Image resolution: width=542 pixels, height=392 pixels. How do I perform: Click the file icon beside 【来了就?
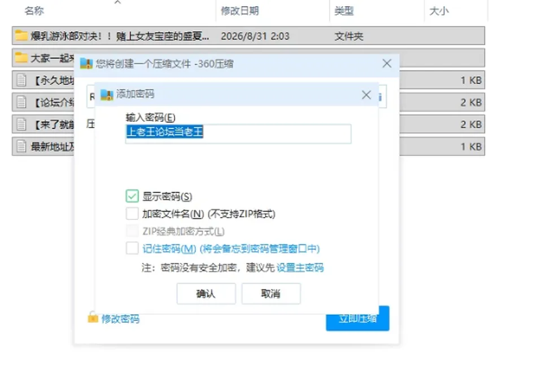coord(21,124)
